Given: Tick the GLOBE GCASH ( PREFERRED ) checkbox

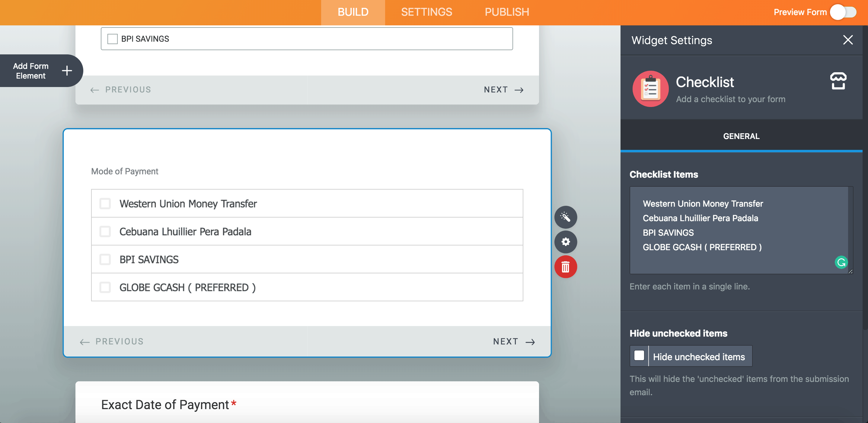Looking at the screenshot, I should pos(105,287).
